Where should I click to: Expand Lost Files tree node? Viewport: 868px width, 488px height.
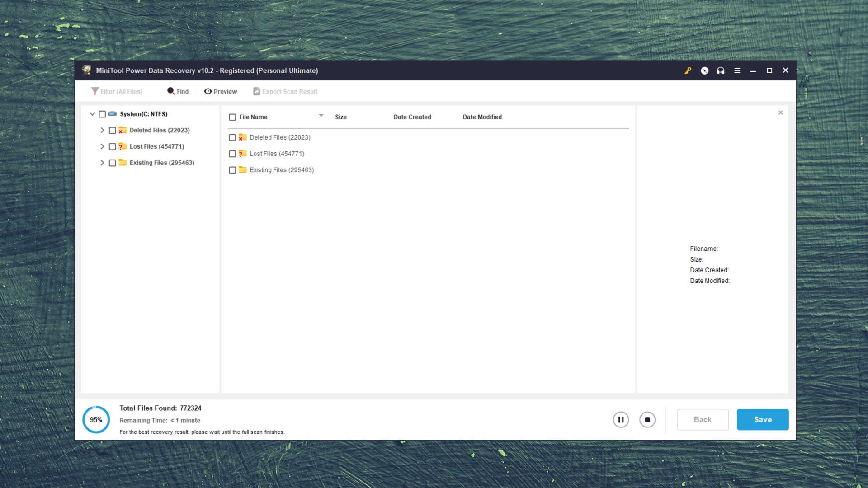(102, 146)
